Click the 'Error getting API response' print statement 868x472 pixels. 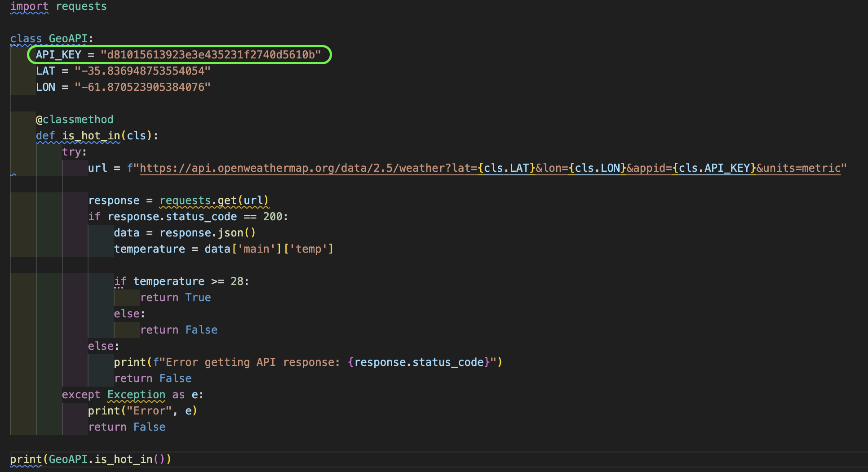[x=308, y=362]
